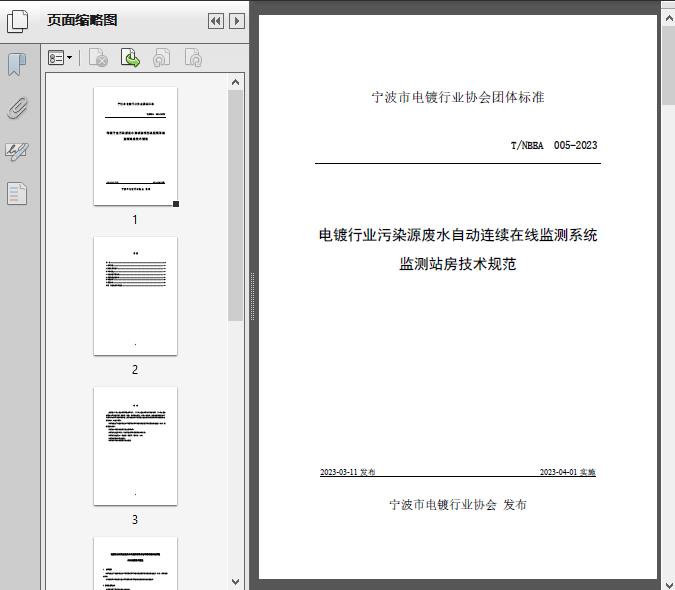675x590 pixels.
Task: Collapse the thumbnails pane with double-arrow button
Action: 216,21
